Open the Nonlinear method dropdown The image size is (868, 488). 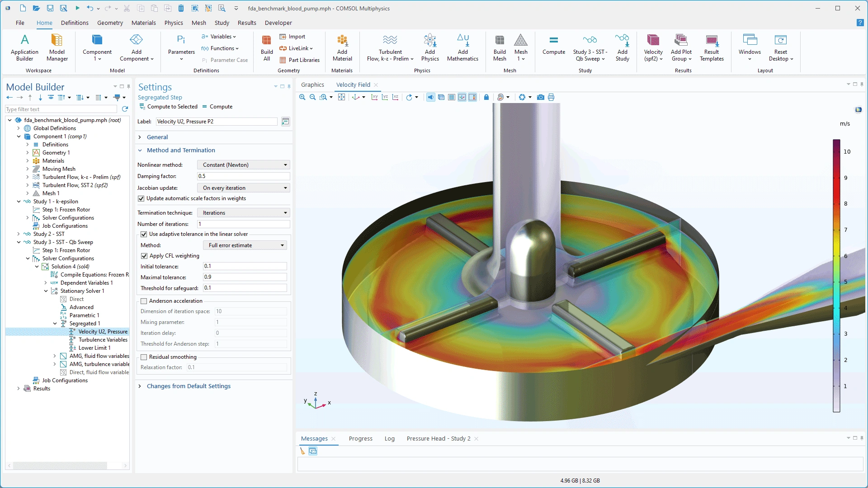(244, 165)
